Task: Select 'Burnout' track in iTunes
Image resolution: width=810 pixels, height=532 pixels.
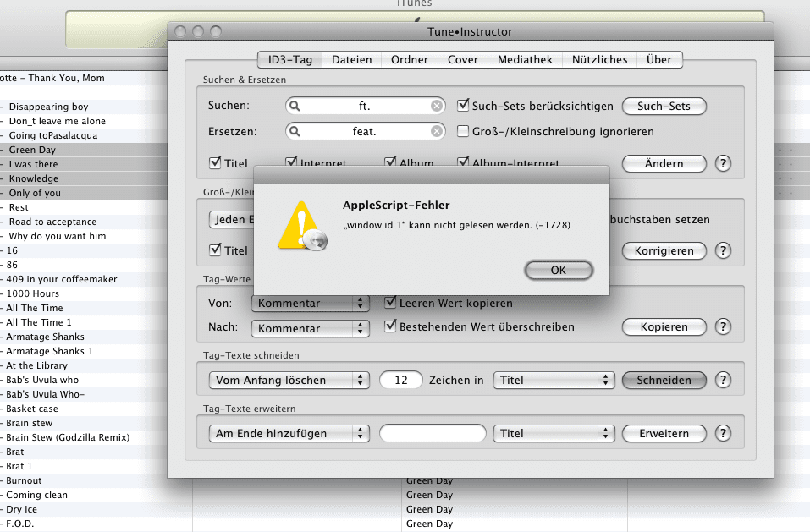Action: (24, 480)
